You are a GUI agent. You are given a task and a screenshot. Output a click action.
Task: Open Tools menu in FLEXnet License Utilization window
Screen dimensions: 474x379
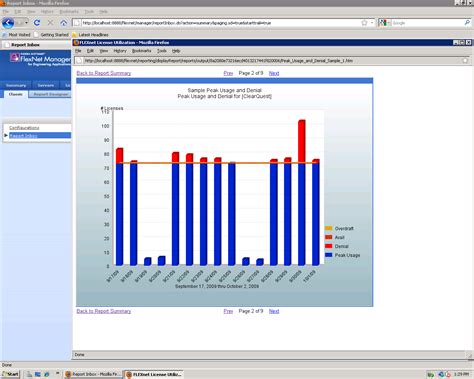(x=162, y=51)
